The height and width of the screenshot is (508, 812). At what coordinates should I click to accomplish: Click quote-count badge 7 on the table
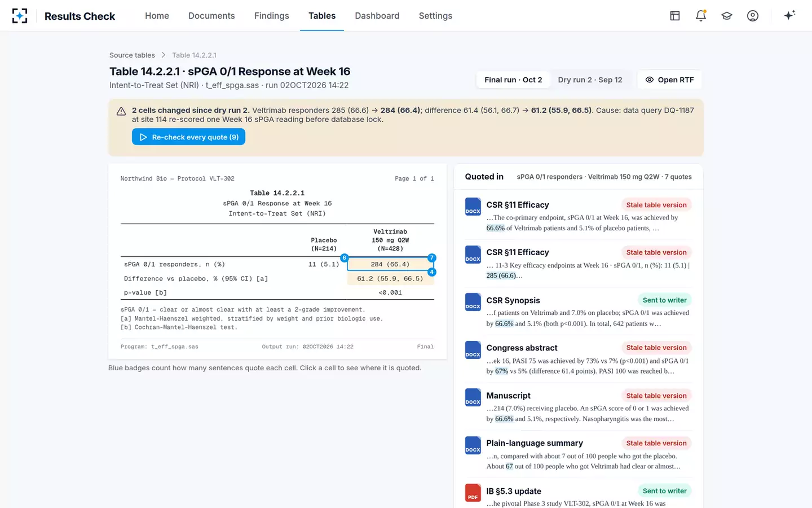[432, 258]
